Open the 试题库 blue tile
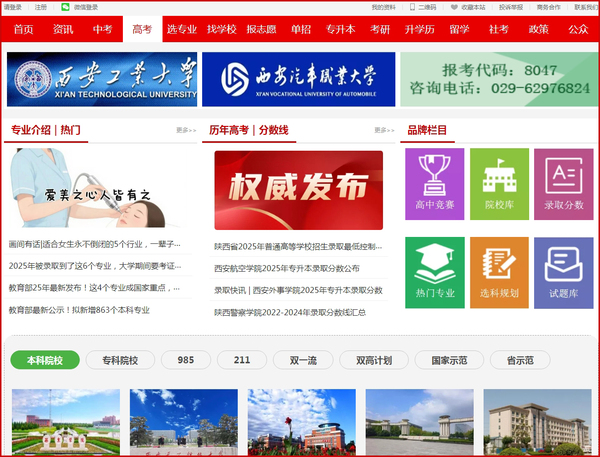 click(563, 272)
